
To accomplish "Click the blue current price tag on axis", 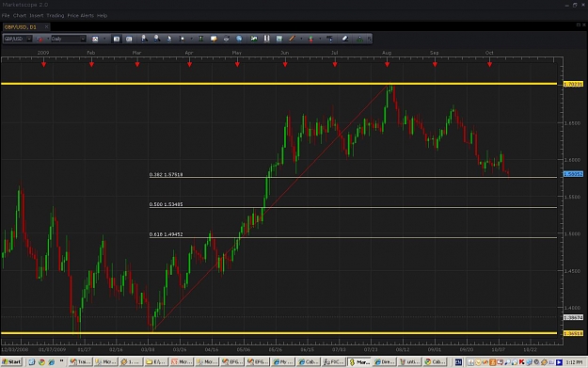I will pos(573,174).
